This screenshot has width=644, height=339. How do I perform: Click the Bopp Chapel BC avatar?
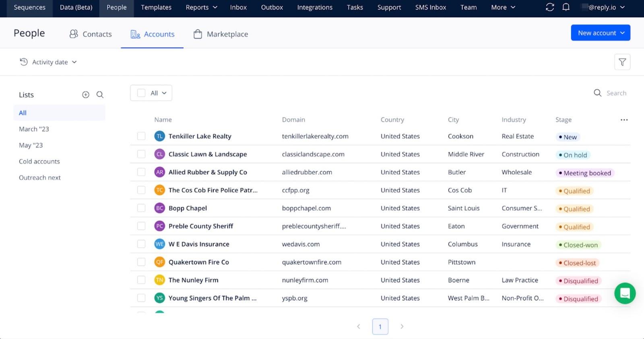(160, 208)
